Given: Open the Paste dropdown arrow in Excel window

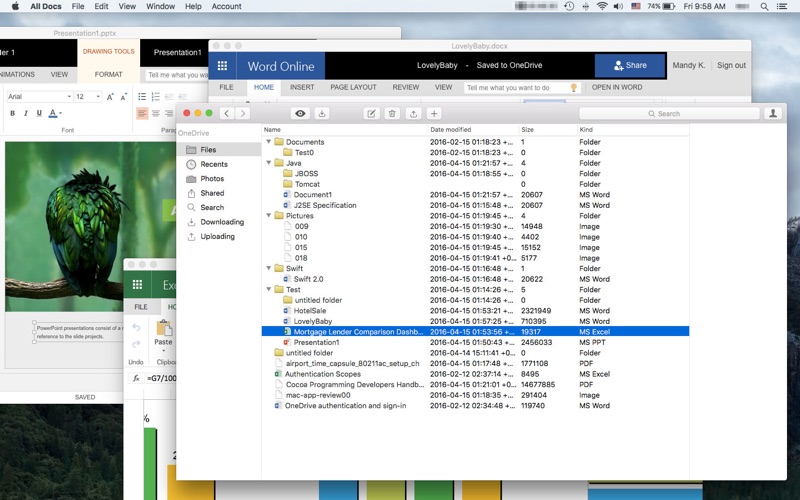Looking at the screenshot, I should tap(163, 351).
